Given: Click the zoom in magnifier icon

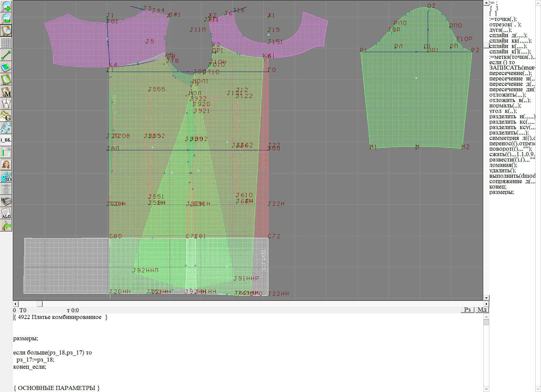Looking at the screenshot, I should 6,6.
